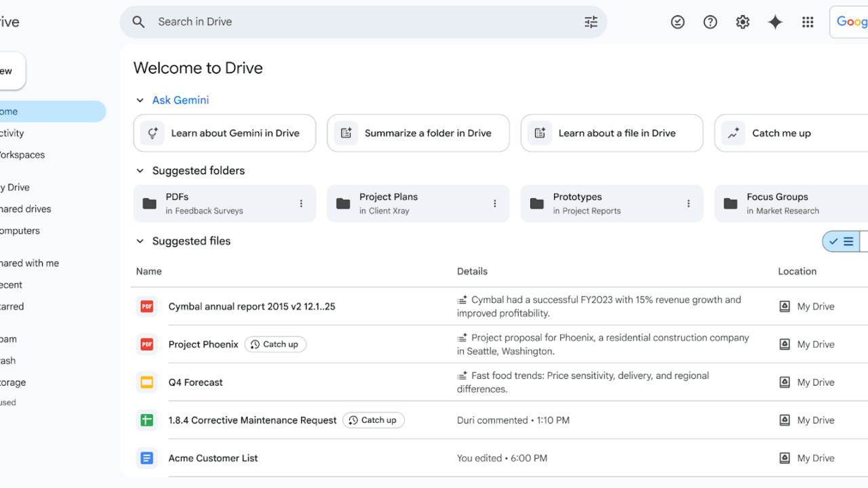Click the Google account button
The height and width of the screenshot is (488, 868).
849,22
